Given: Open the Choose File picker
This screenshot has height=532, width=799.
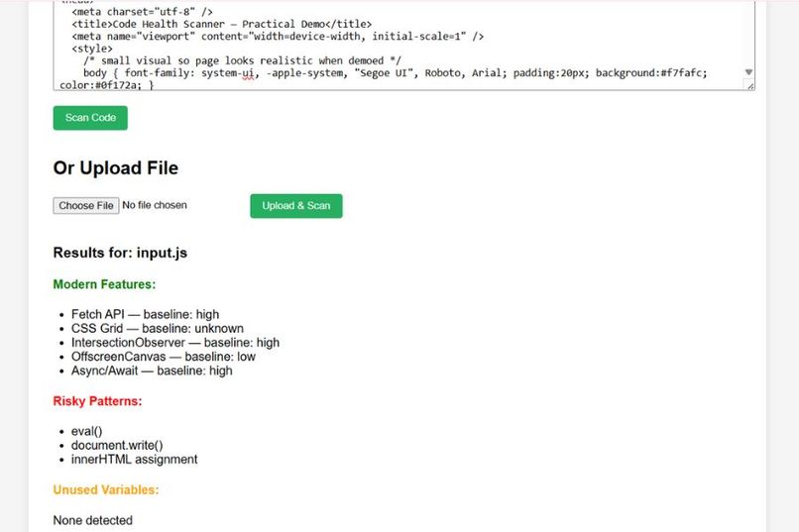Looking at the screenshot, I should pos(86,206).
